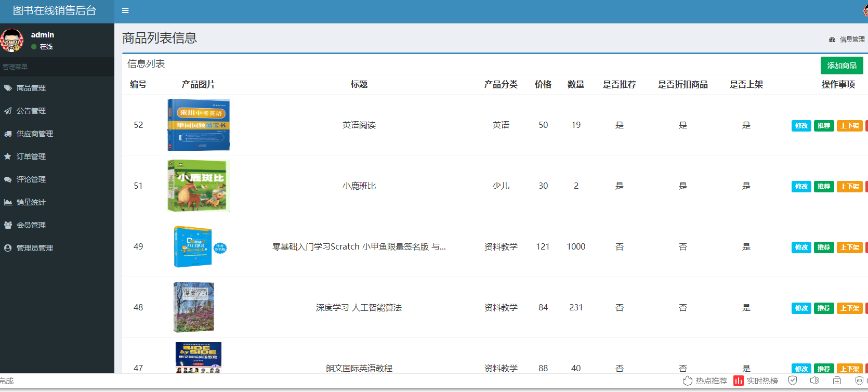Click the title 深度学习 人工智能算法
This screenshot has width=868, height=392.
(359, 308)
